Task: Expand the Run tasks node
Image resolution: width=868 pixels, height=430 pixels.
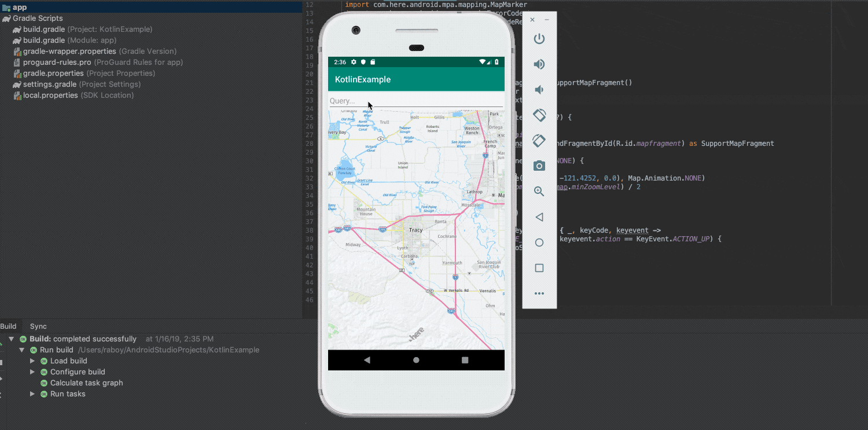Action: [x=32, y=394]
